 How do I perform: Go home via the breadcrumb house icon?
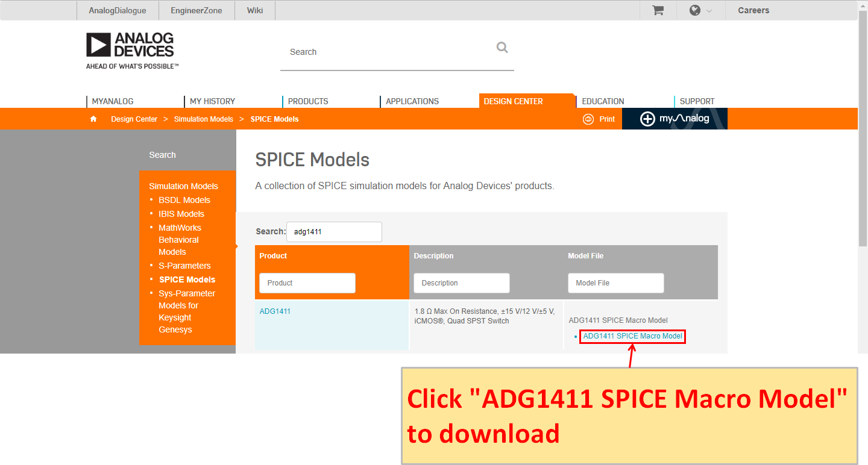[x=93, y=119]
